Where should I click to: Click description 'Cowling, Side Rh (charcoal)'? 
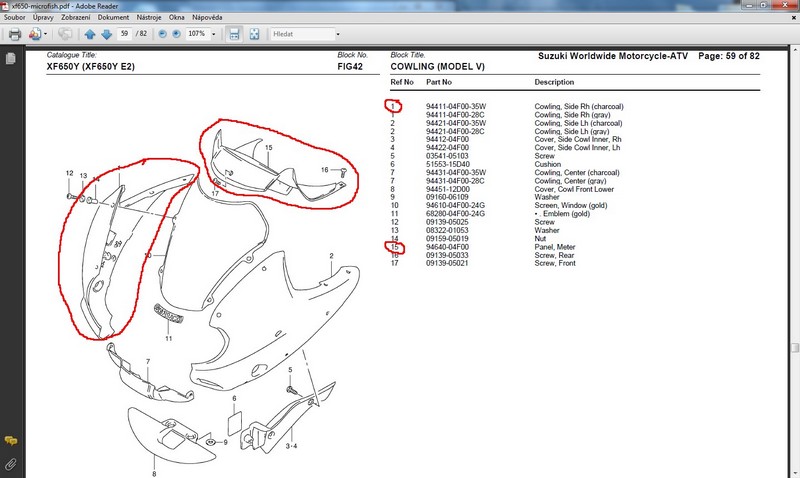pos(579,107)
